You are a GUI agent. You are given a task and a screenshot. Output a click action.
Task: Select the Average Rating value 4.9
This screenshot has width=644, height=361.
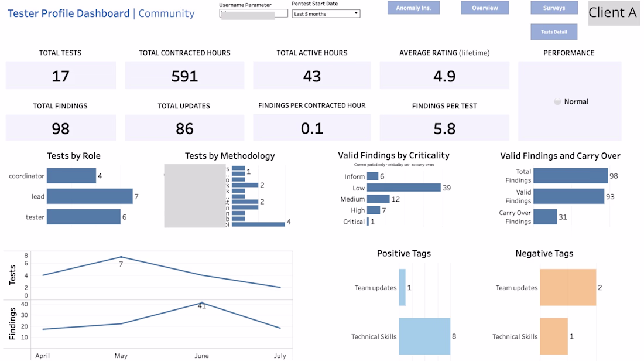444,76
